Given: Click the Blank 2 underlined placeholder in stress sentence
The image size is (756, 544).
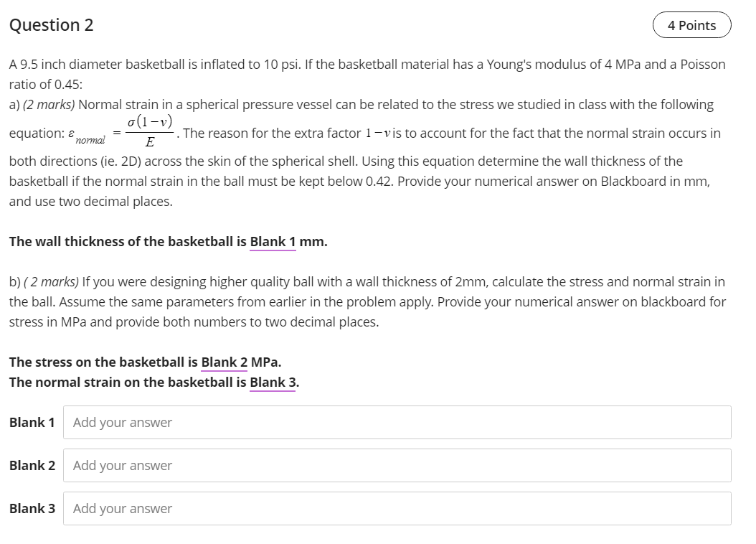Looking at the screenshot, I should click(224, 362).
